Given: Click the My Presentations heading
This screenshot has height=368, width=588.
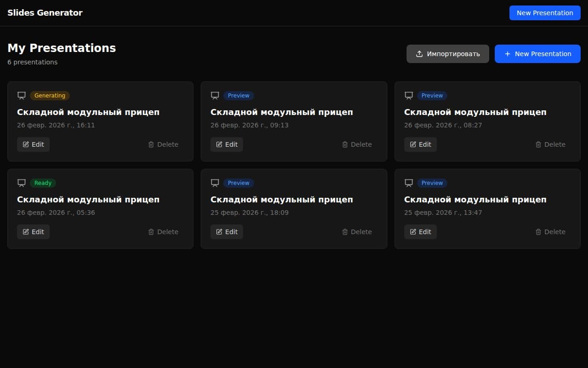Looking at the screenshot, I should [x=62, y=48].
